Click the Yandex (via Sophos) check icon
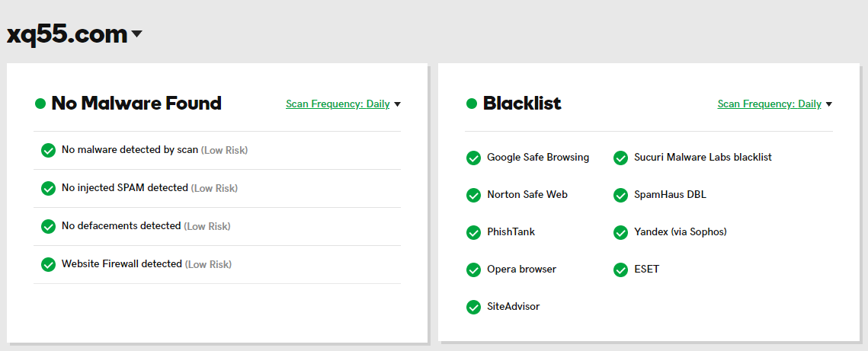This screenshot has height=351, width=868. (x=620, y=232)
